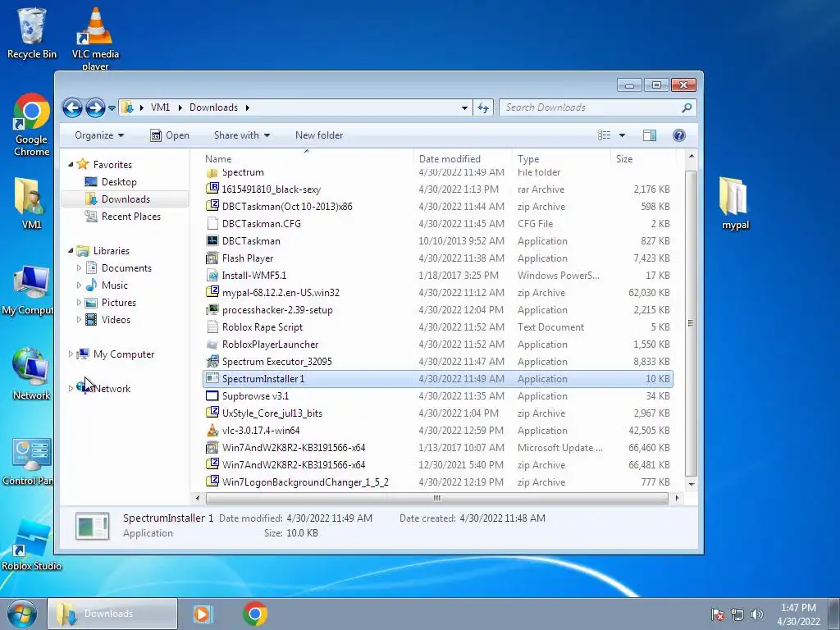
Task: Click the search magnifier icon
Action: 687,107
